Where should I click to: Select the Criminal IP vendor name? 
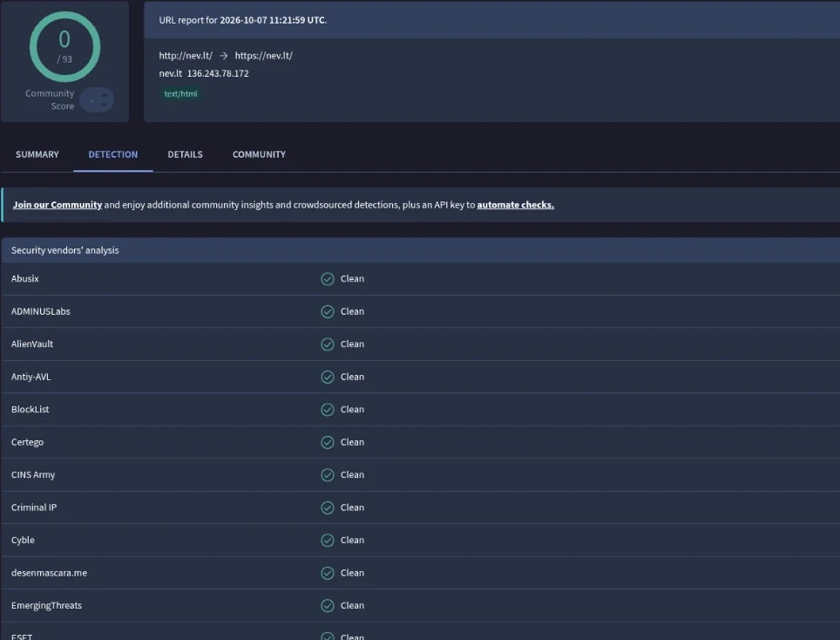point(34,507)
